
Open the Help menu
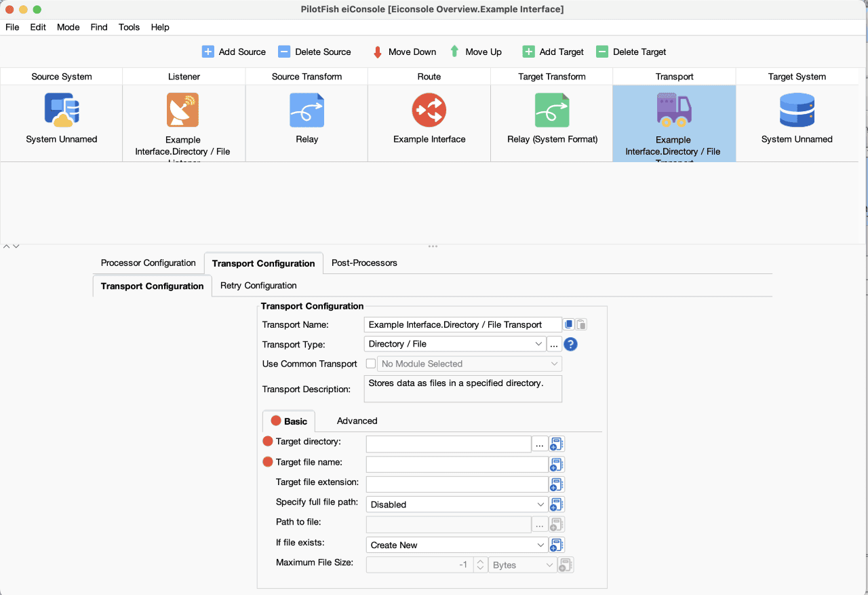point(160,27)
